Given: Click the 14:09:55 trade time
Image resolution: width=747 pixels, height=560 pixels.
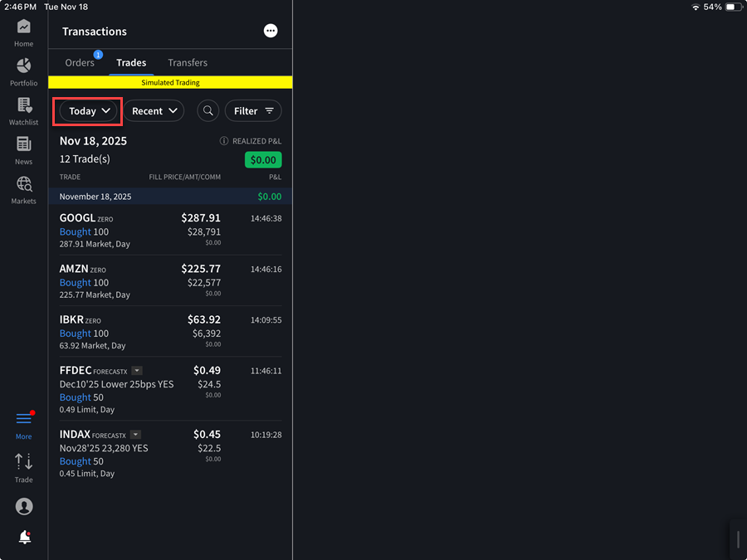Looking at the screenshot, I should (x=266, y=320).
